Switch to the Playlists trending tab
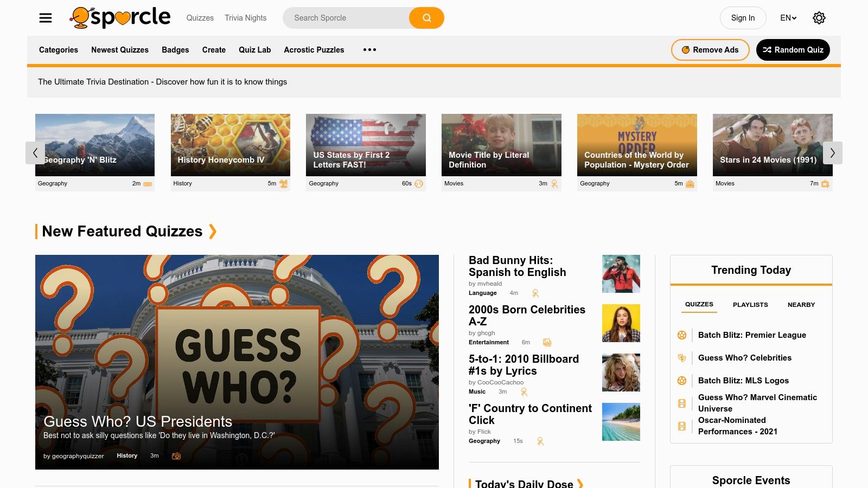 click(750, 305)
